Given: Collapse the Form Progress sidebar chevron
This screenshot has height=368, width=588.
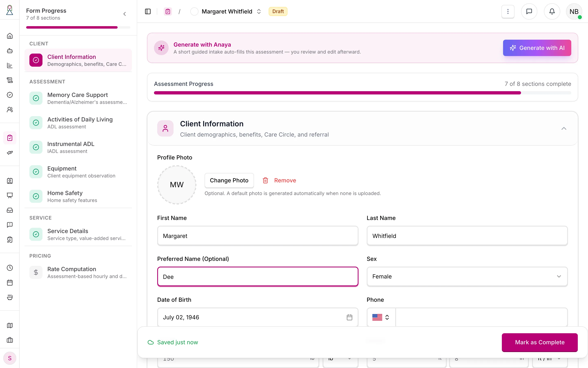Looking at the screenshot, I should [x=125, y=14].
